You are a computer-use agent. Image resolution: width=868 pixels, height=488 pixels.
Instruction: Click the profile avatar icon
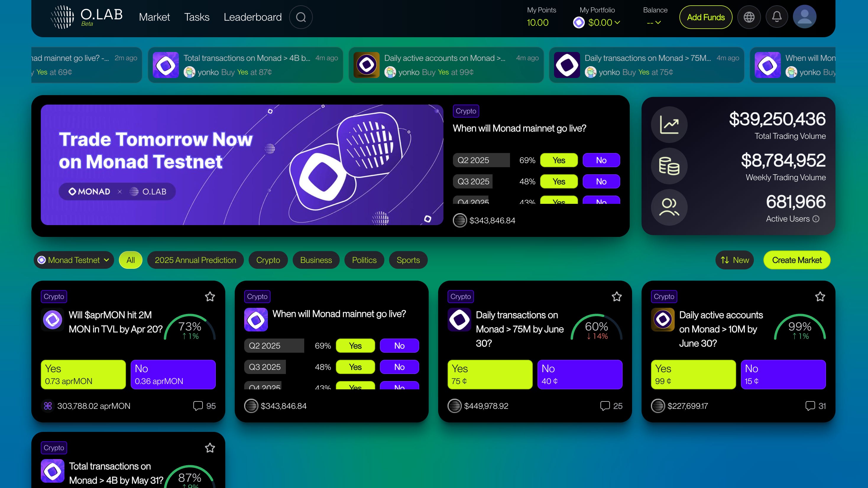click(x=805, y=16)
